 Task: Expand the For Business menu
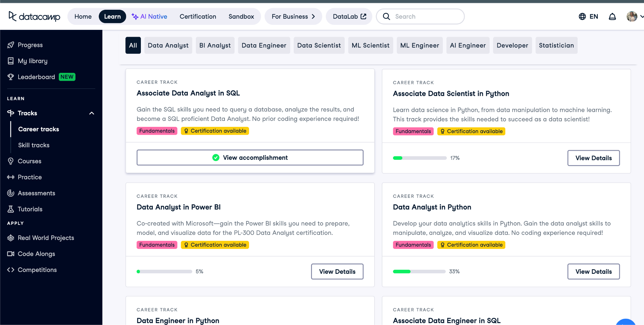[293, 16]
